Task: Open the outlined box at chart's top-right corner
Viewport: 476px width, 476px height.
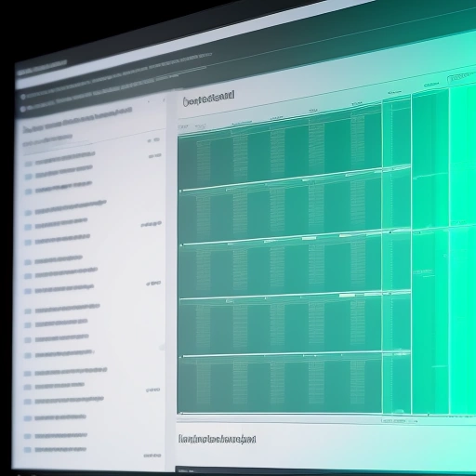Action: [x=462, y=77]
